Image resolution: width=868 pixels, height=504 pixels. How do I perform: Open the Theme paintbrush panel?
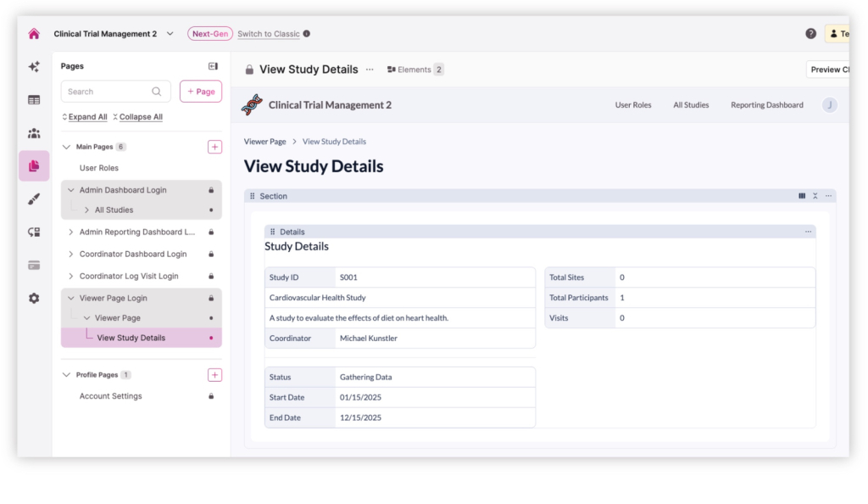pos(33,198)
